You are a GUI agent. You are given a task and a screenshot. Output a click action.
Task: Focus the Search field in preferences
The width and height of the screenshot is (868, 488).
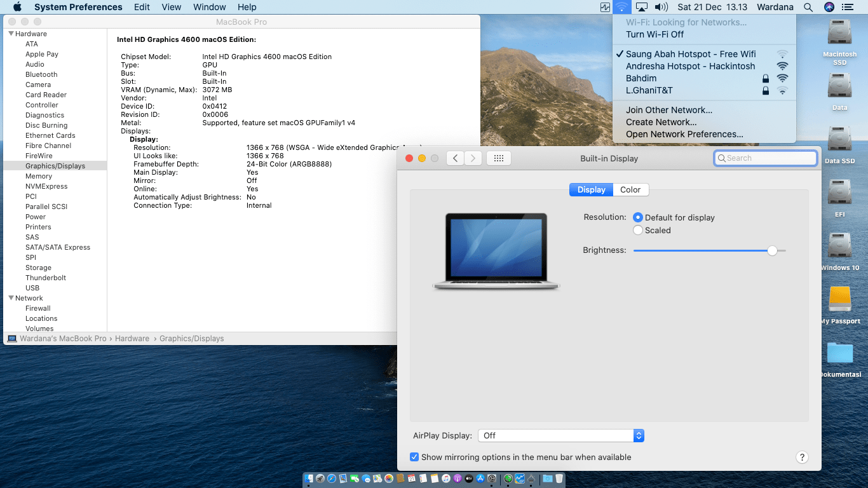pos(766,158)
